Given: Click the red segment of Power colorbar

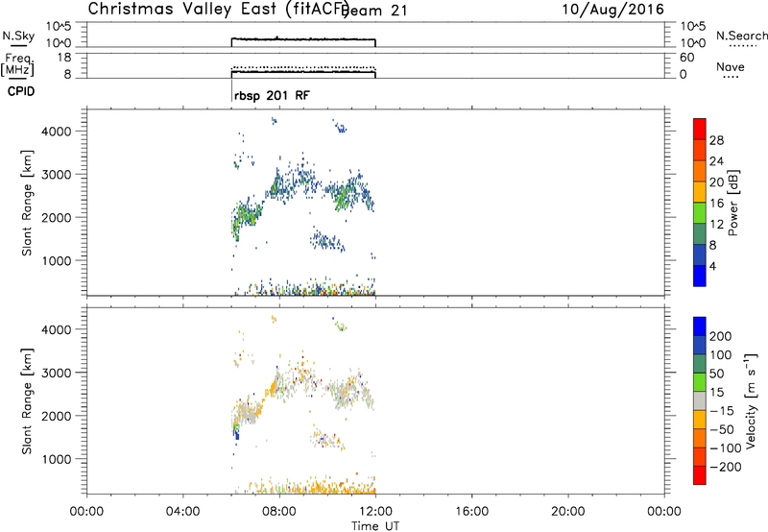Looking at the screenshot, I should [700, 129].
